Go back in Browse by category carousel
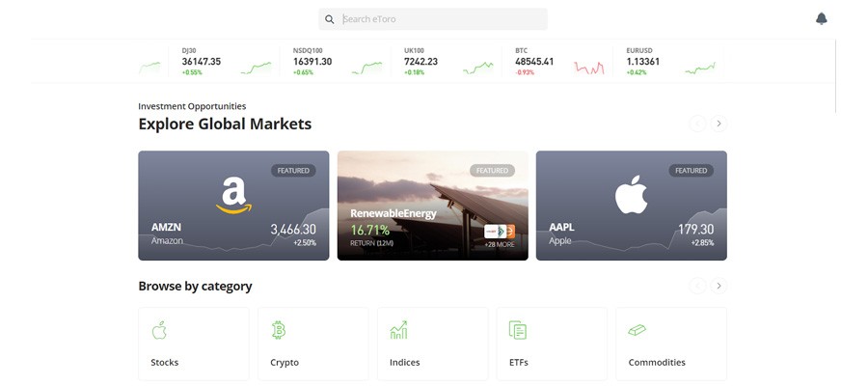Image resolution: width=868 pixels, height=386 pixels. [x=697, y=286]
